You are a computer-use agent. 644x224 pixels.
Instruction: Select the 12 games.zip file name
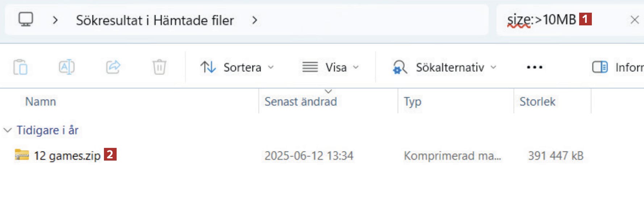[x=67, y=156]
